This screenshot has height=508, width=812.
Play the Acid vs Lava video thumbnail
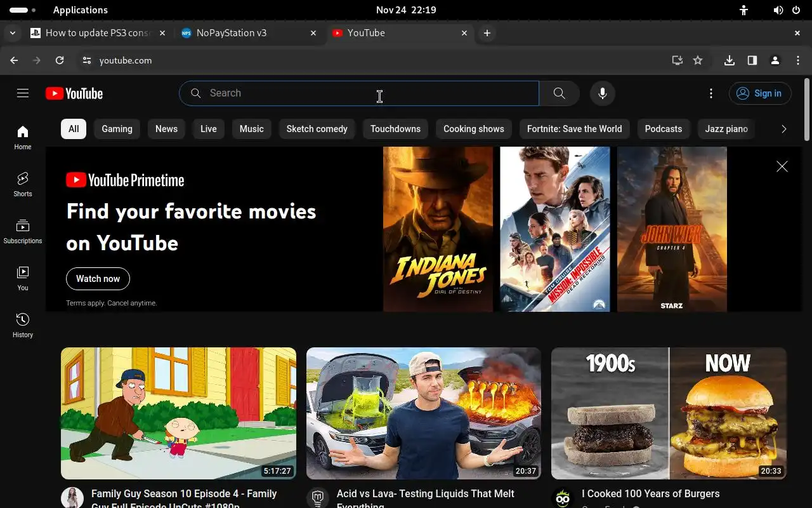click(x=424, y=413)
